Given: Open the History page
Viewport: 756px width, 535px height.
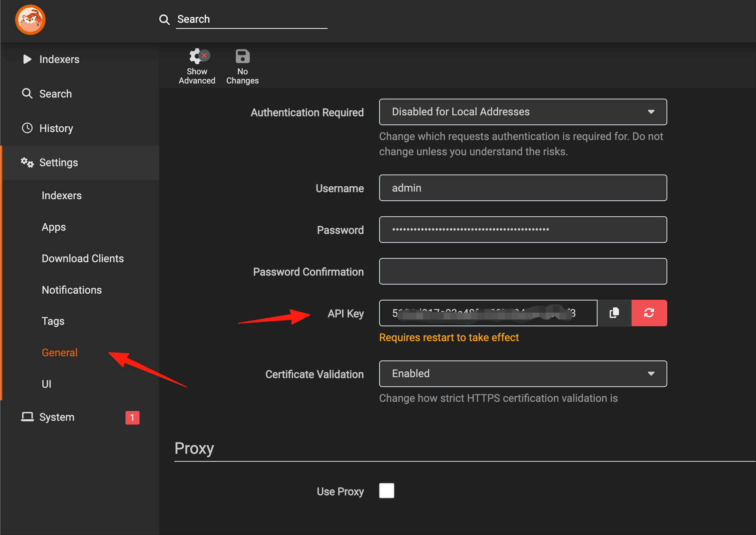Looking at the screenshot, I should 80,128.
